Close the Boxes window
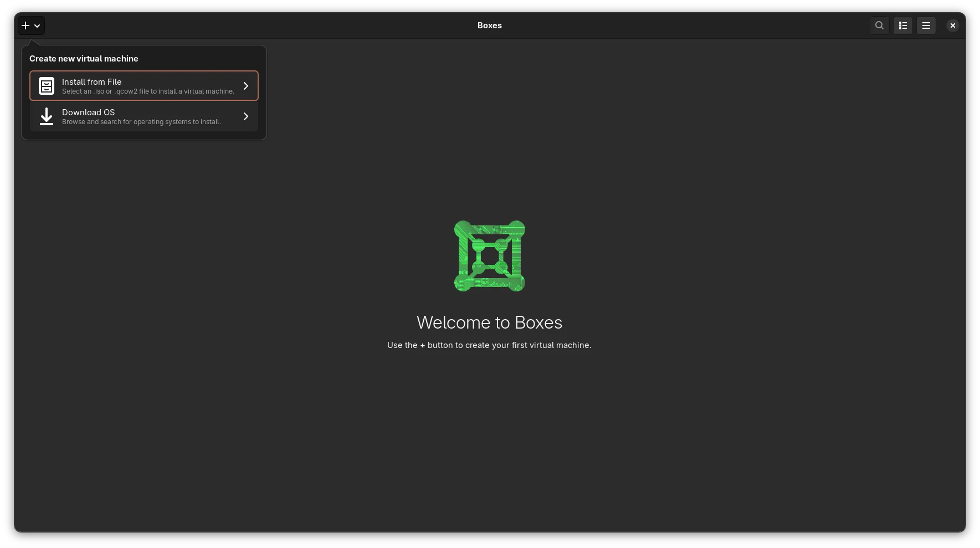The image size is (980, 548). coord(953,25)
